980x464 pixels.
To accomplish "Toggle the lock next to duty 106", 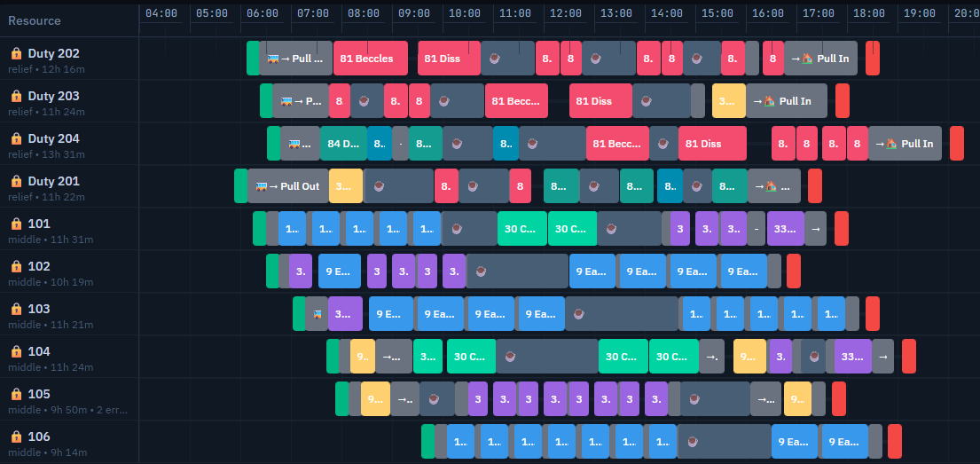I will [x=16, y=437].
